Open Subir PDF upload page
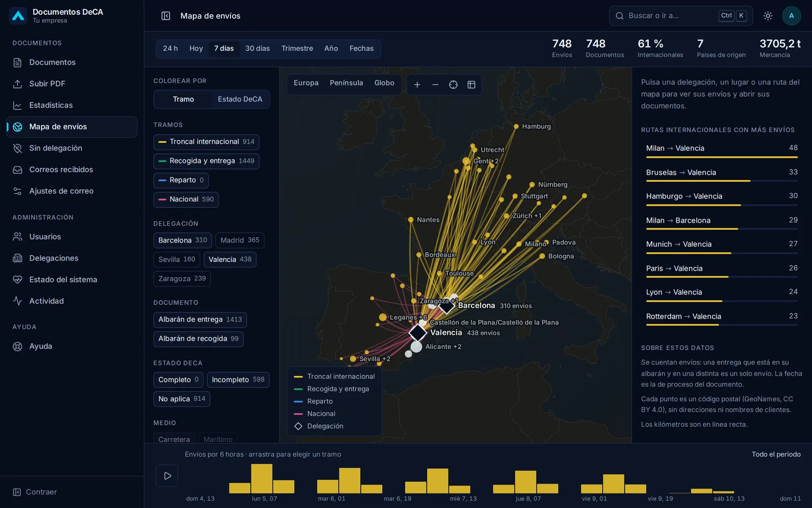Screen dimensions: 812x508 [72, 84]
